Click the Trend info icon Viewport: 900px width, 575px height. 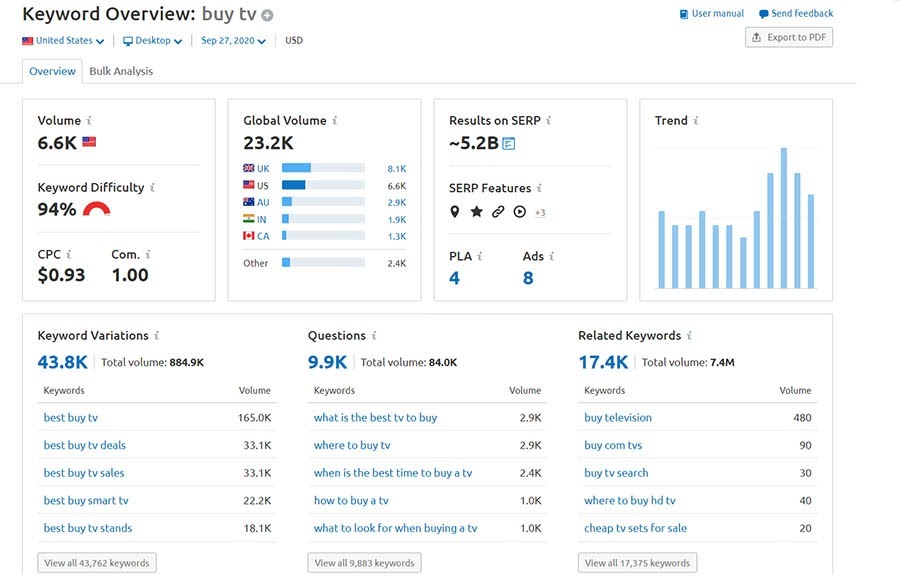tap(696, 121)
